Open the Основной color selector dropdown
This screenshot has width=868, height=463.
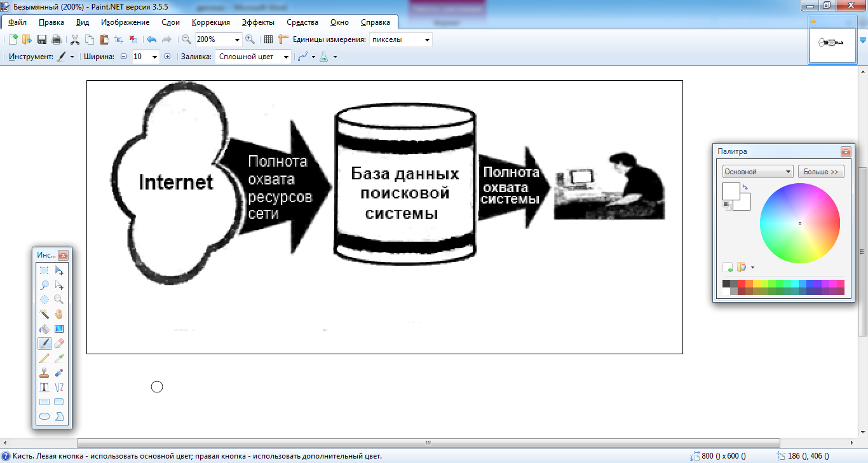click(788, 172)
